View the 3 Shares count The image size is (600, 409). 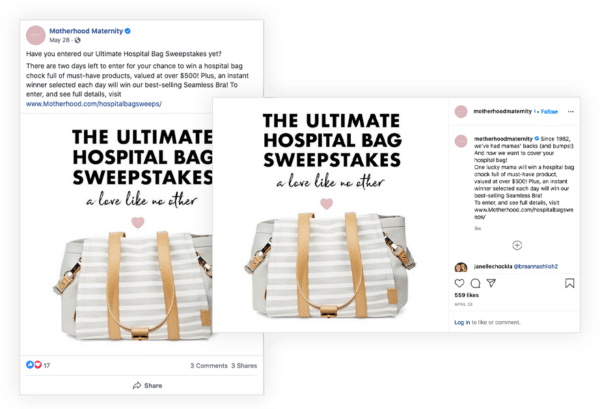tap(244, 365)
